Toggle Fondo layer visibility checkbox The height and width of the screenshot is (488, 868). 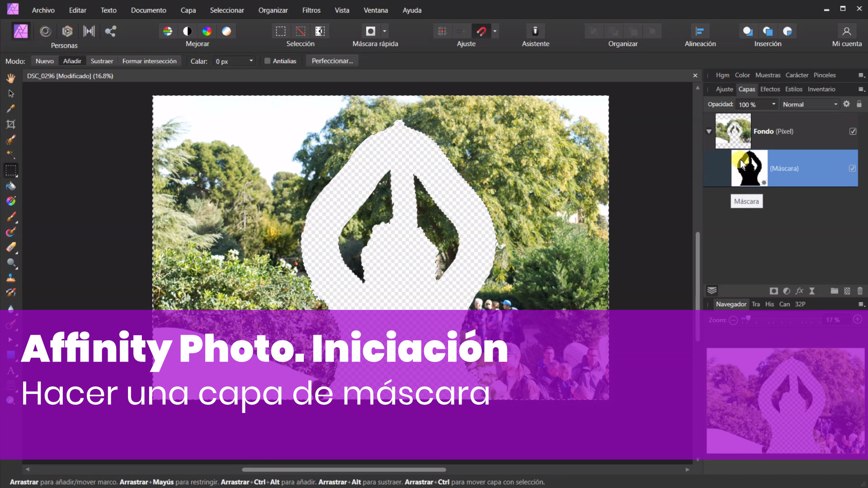tap(853, 131)
